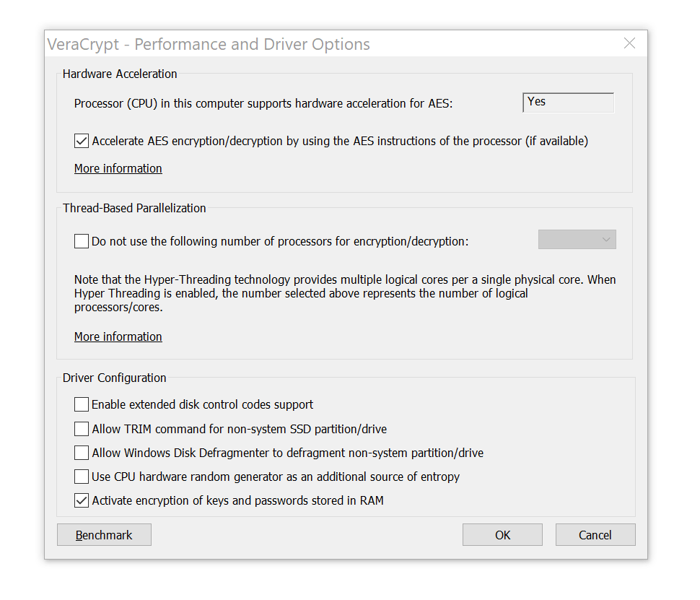Click the VeraCrypt dialog title bar
The image size is (700, 600).
[289, 44]
